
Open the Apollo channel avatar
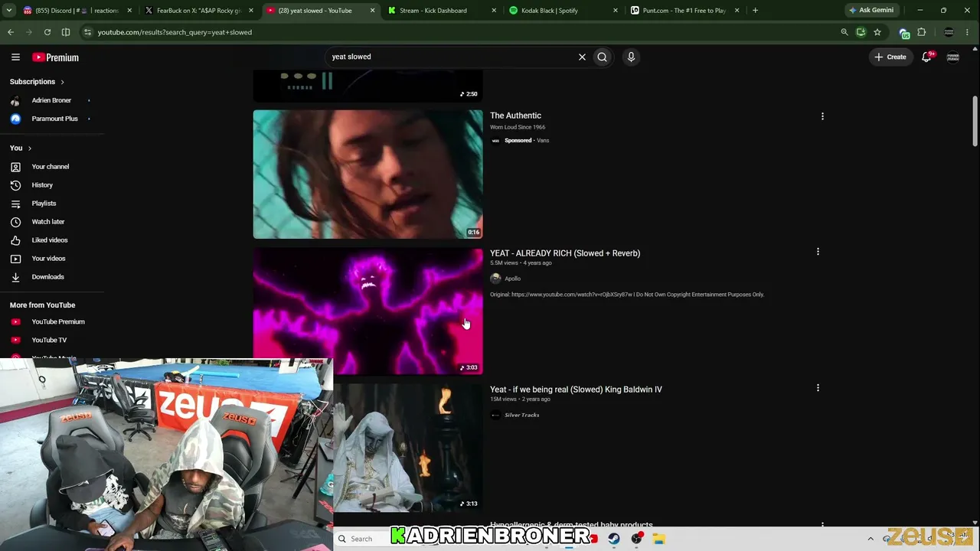[495, 279]
